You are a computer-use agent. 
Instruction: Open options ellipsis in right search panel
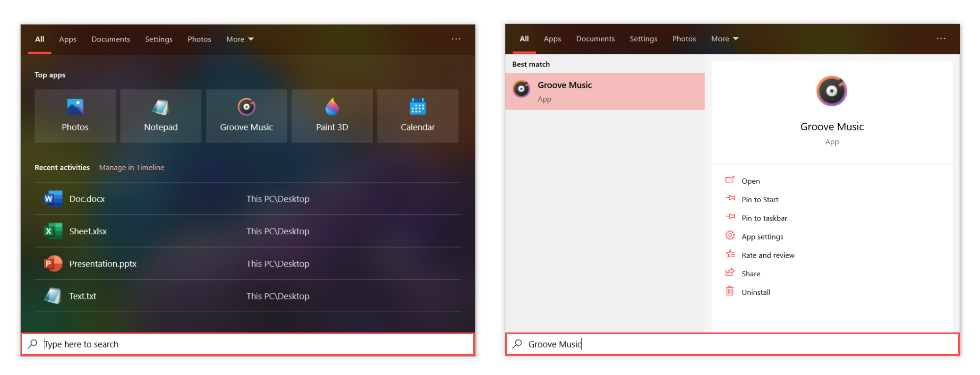coord(941,39)
